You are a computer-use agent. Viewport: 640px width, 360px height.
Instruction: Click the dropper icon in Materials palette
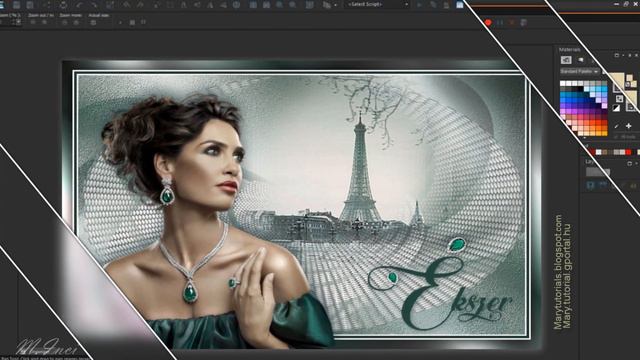coord(617,127)
